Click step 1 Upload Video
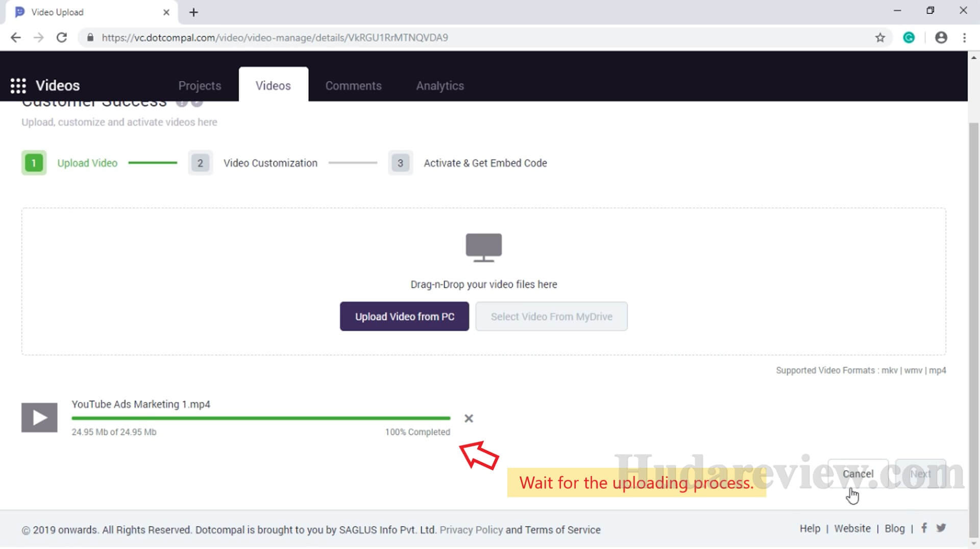980x549 pixels. (x=70, y=163)
